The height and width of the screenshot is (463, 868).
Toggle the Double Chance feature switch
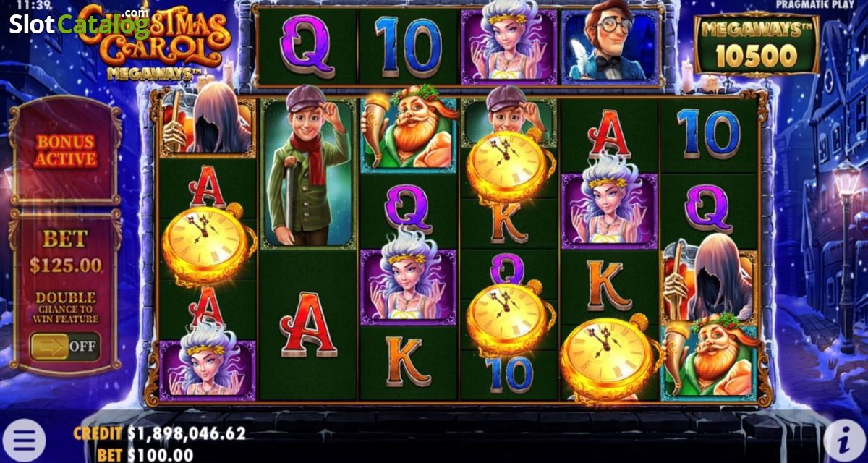pos(65,346)
